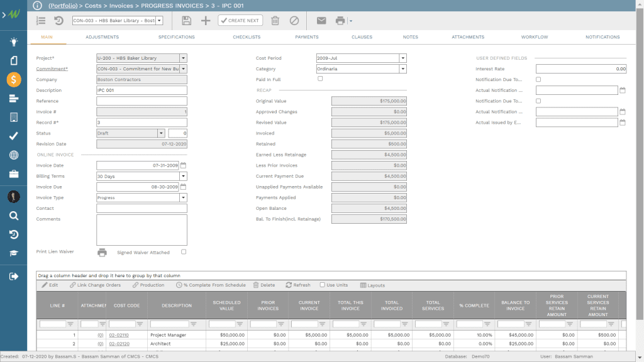Open calendar picker for Invoice Date
644x362 pixels.
[x=183, y=165]
